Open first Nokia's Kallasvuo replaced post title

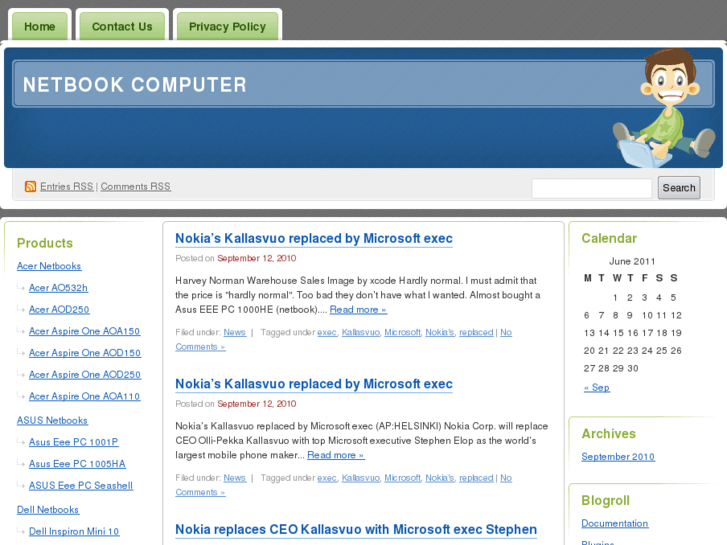[314, 238]
